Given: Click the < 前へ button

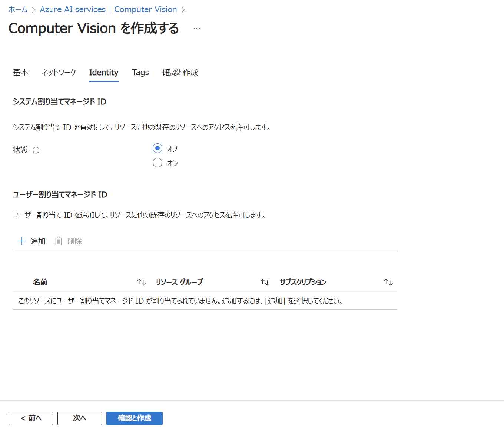Looking at the screenshot, I should point(31,418).
